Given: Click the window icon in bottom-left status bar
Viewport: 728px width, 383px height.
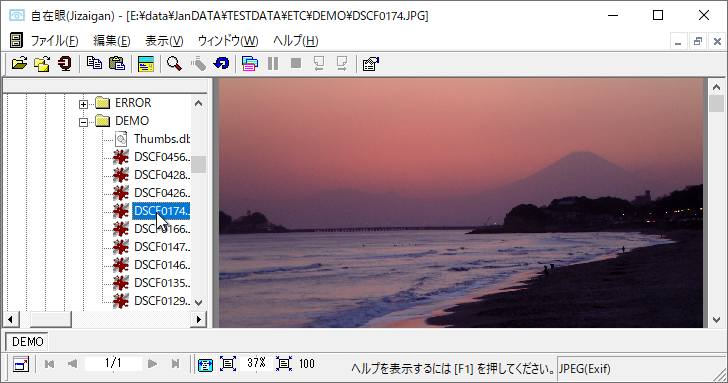Looking at the screenshot, I should click(x=21, y=364).
